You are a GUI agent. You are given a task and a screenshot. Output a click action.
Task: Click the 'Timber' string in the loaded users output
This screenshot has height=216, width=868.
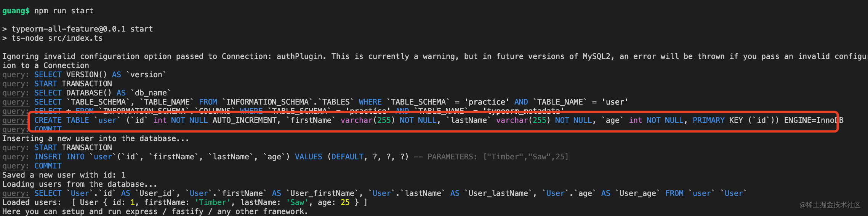(x=213, y=202)
